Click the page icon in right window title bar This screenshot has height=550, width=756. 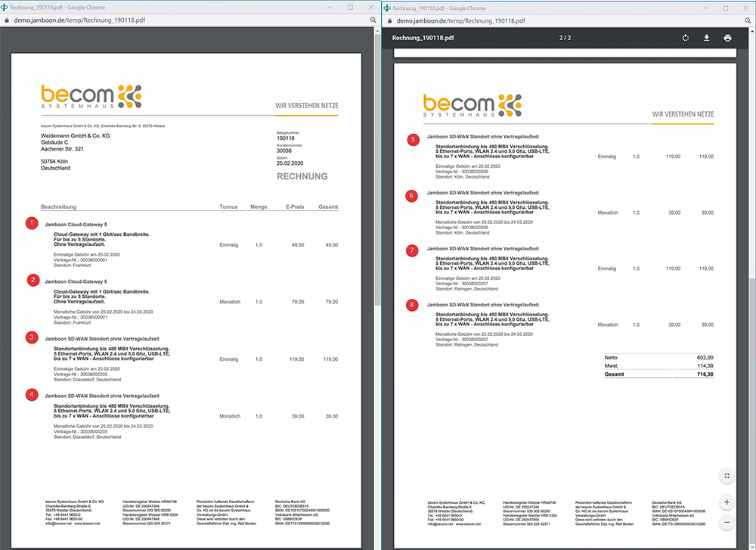click(386, 8)
